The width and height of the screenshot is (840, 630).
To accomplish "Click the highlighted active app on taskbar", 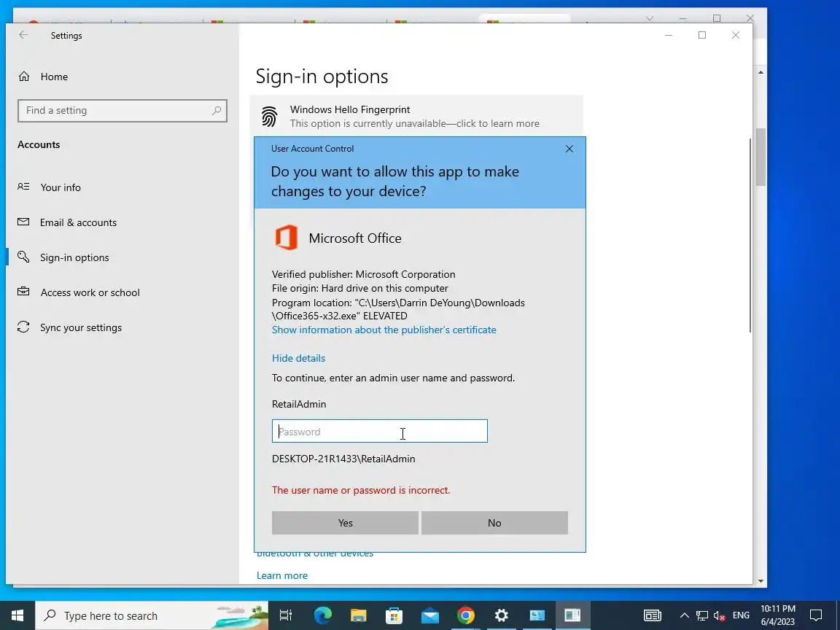I will (572, 615).
